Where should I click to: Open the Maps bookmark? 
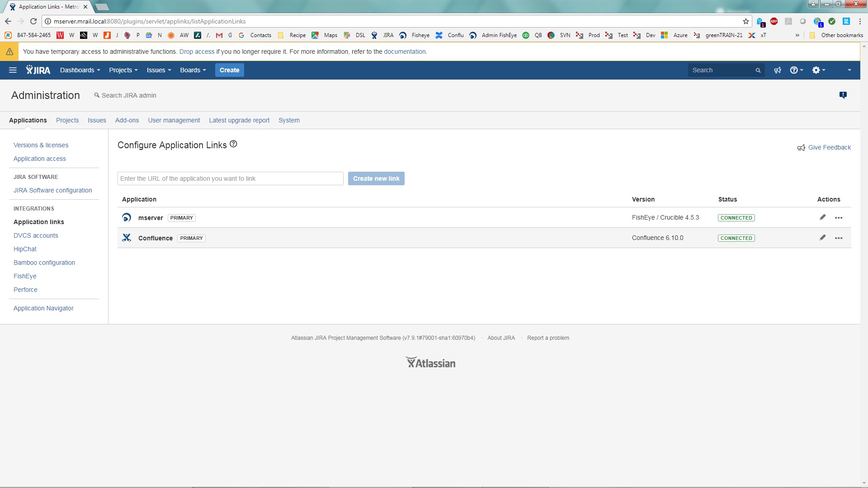click(x=325, y=35)
